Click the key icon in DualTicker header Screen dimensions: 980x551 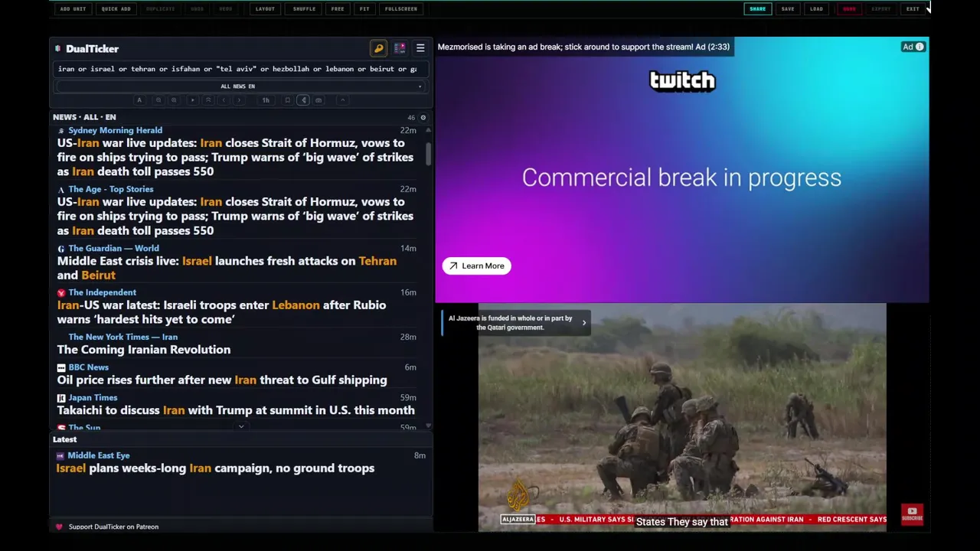pyautogui.click(x=378, y=48)
